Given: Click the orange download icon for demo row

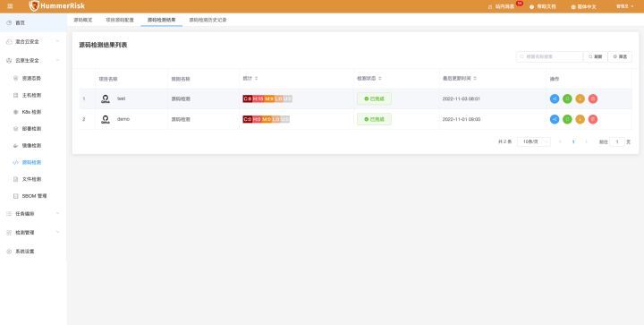Looking at the screenshot, I should click(x=580, y=119).
